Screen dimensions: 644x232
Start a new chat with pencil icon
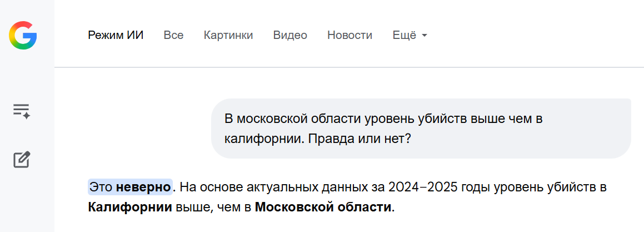pos(22,160)
